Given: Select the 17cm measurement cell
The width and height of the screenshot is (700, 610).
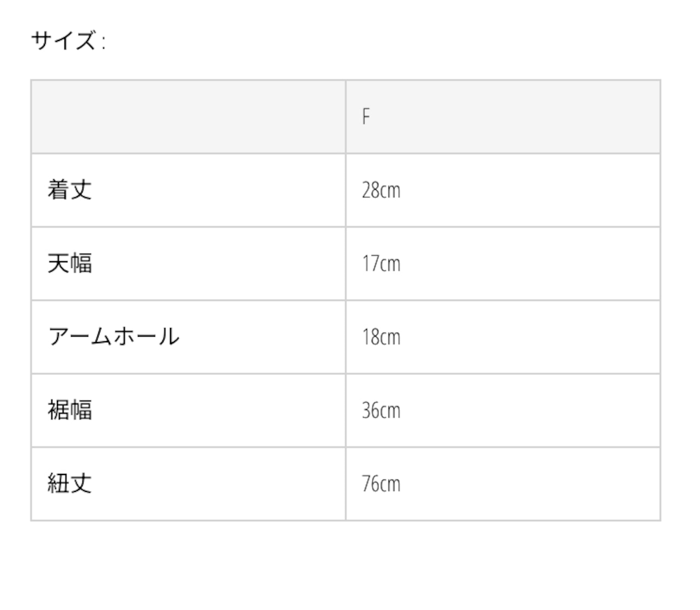Looking at the screenshot, I should coord(381,263).
